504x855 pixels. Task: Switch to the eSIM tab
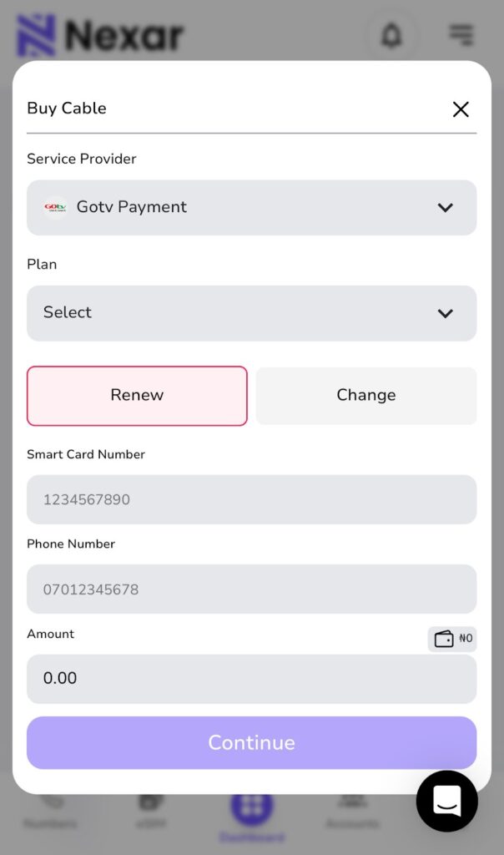[x=151, y=810]
